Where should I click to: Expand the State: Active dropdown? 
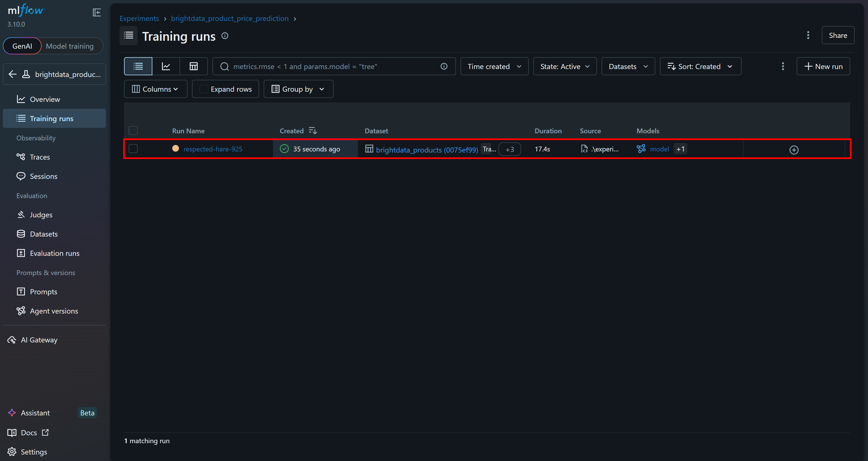pos(565,66)
